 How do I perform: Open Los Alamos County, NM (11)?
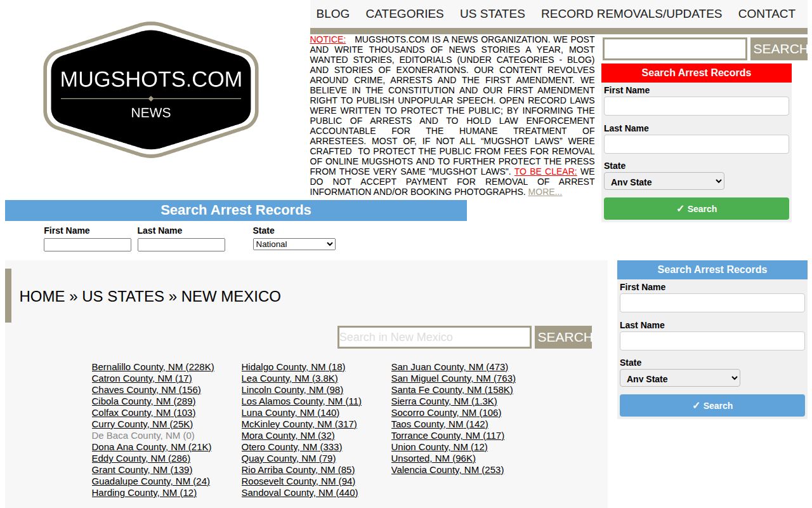301,401
